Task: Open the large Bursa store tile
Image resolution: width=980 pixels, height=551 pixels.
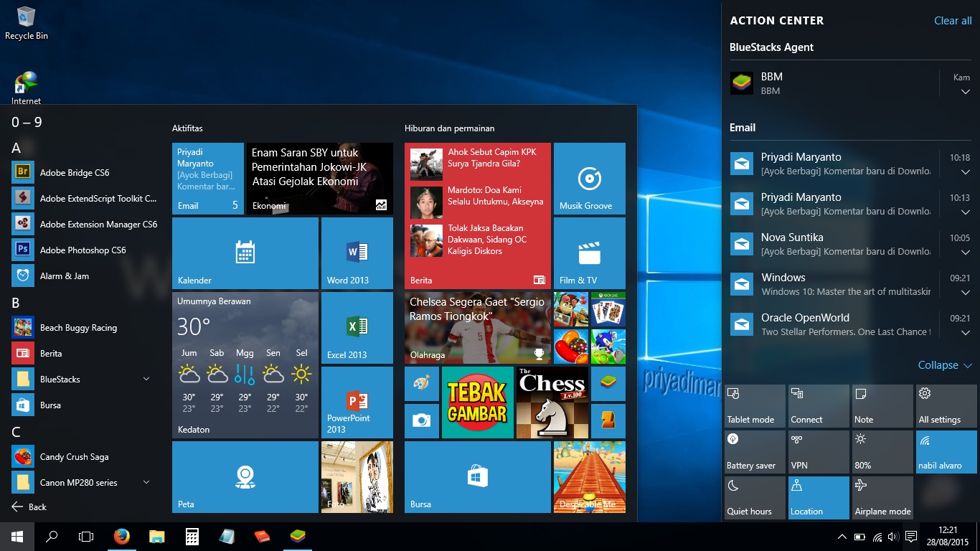Action: coord(478,477)
